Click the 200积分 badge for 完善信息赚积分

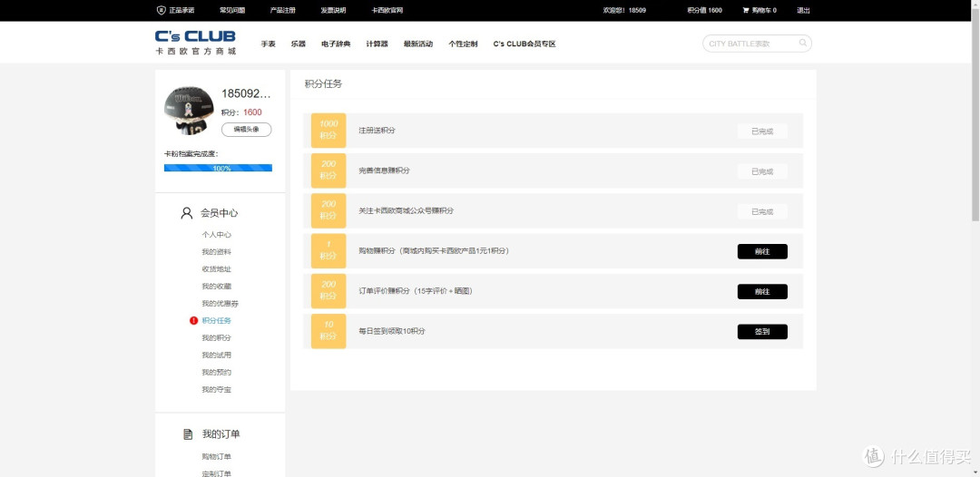pyautogui.click(x=328, y=170)
